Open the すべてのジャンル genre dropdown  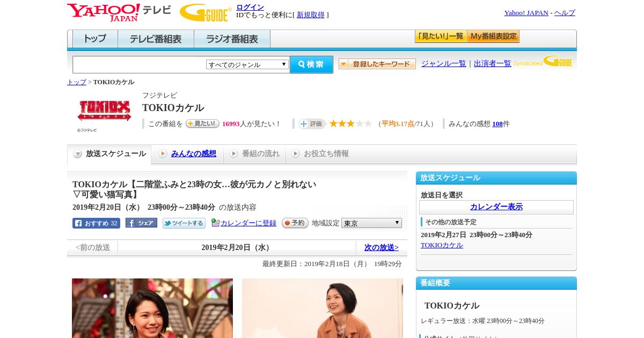(x=247, y=64)
